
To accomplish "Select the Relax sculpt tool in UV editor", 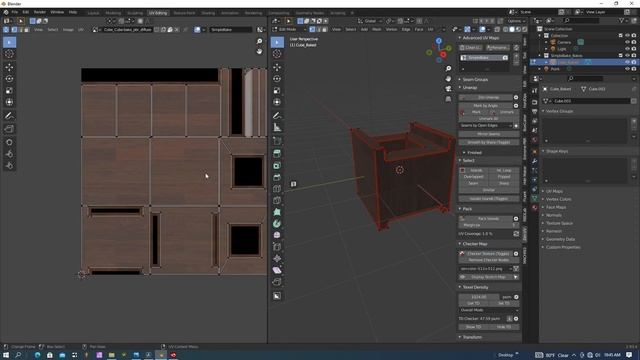I will pos(9,154).
